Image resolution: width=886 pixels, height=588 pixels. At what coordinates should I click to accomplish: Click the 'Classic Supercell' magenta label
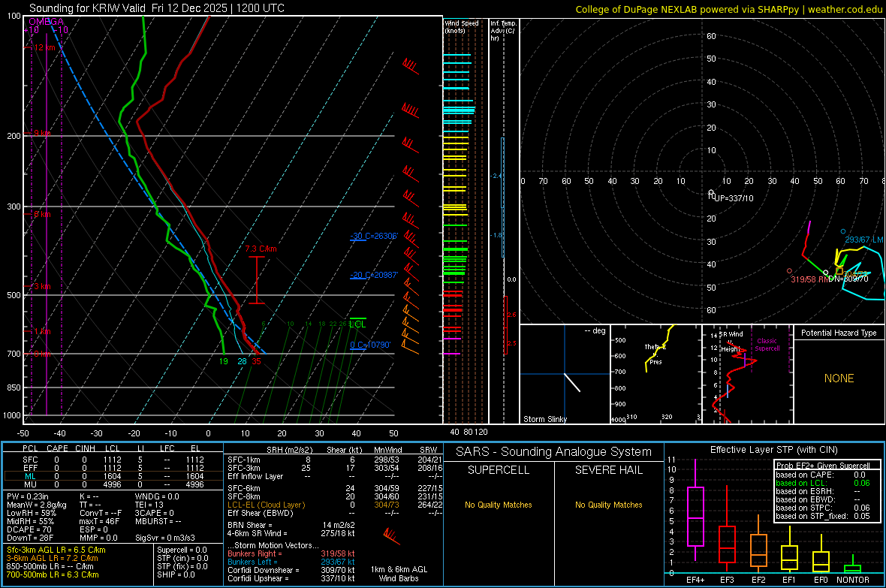[x=767, y=345]
